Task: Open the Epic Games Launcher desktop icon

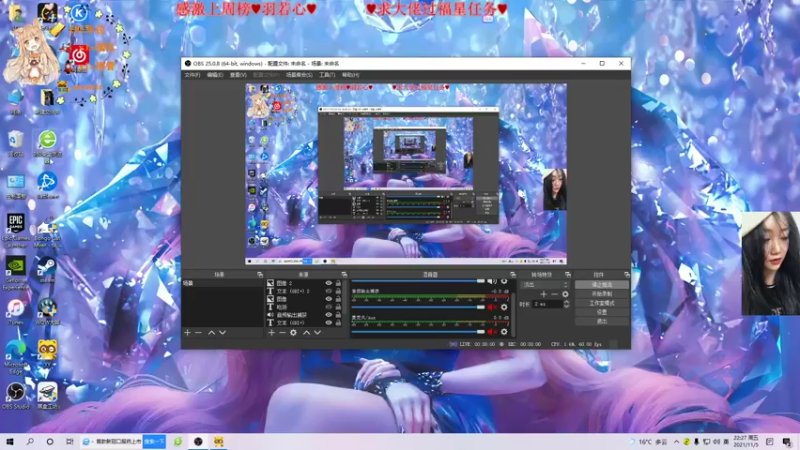Action: click(x=16, y=231)
